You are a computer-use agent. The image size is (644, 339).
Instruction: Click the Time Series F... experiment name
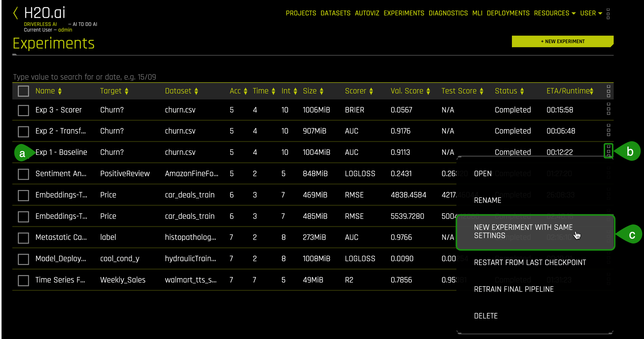tap(60, 280)
